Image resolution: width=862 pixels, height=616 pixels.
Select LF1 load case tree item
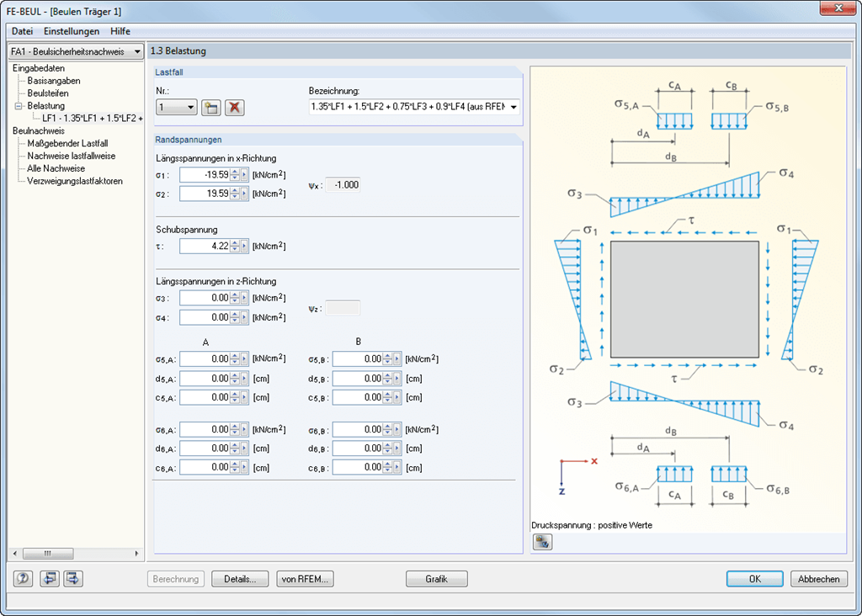[x=93, y=119]
